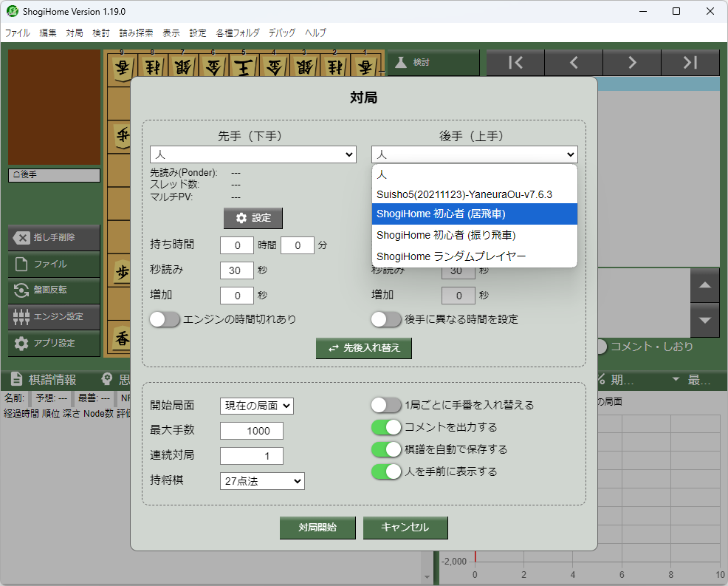Viewport: 728px width, 586px height.
Task: Click 連続対局 field
Action: pos(252,456)
